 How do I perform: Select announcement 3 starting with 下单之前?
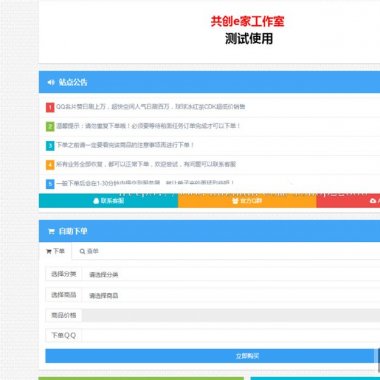click(125, 145)
